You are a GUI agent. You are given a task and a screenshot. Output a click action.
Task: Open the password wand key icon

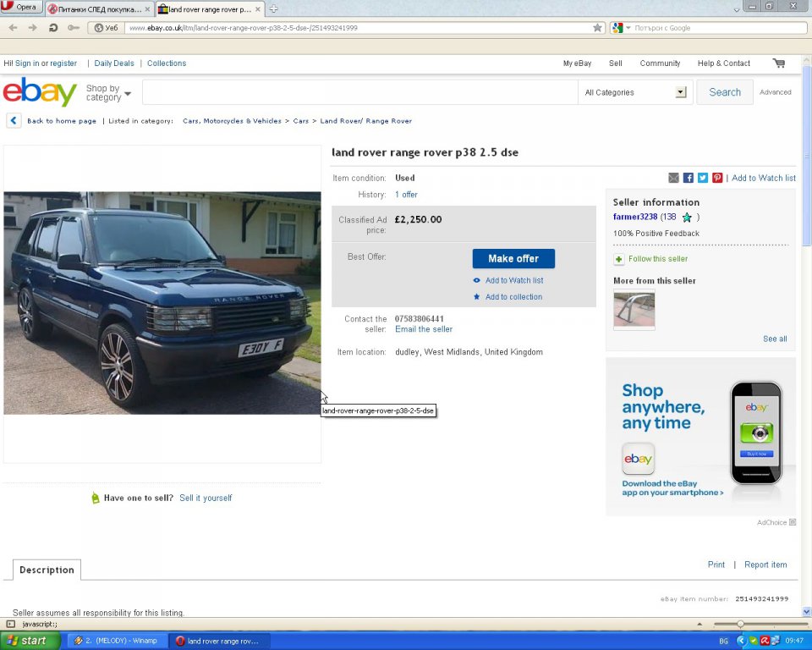73,27
